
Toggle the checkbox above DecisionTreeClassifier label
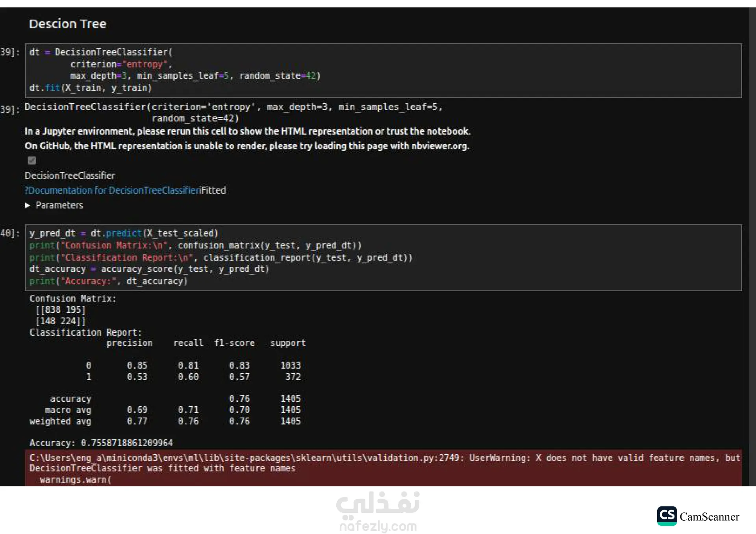pyautogui.click(x=32, y=160)
